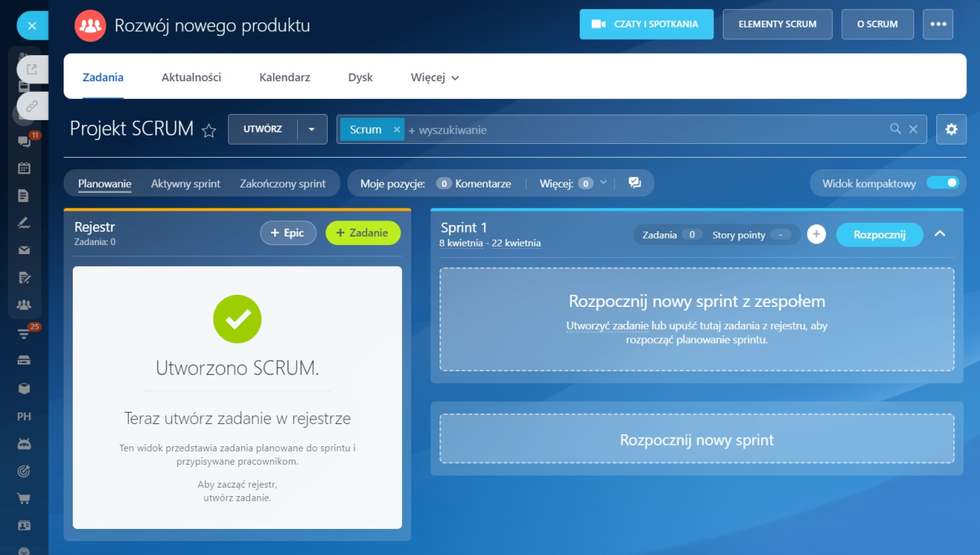Viewport: 980px width, 555px height.
Task: Expand the Więcej tab menu
Action: pos(435,77)
